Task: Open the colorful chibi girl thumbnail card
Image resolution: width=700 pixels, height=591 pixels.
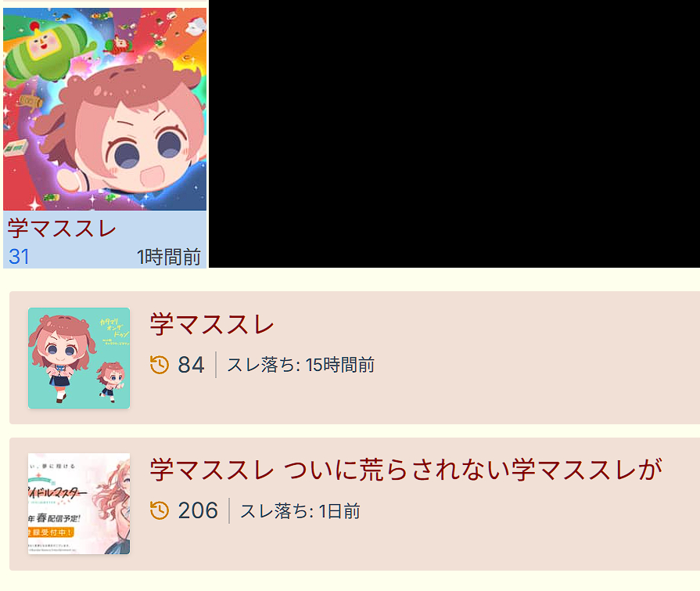Action: coord(105,109)
